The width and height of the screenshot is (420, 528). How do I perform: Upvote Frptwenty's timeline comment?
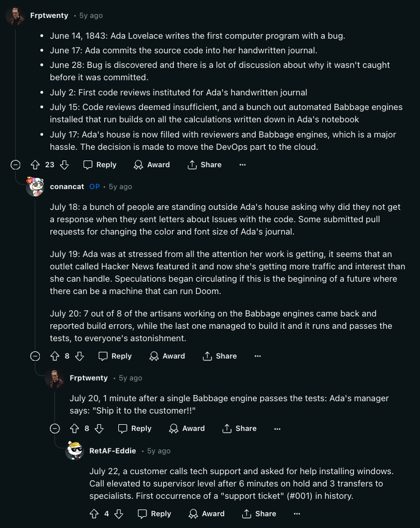[x=35, y=164]
